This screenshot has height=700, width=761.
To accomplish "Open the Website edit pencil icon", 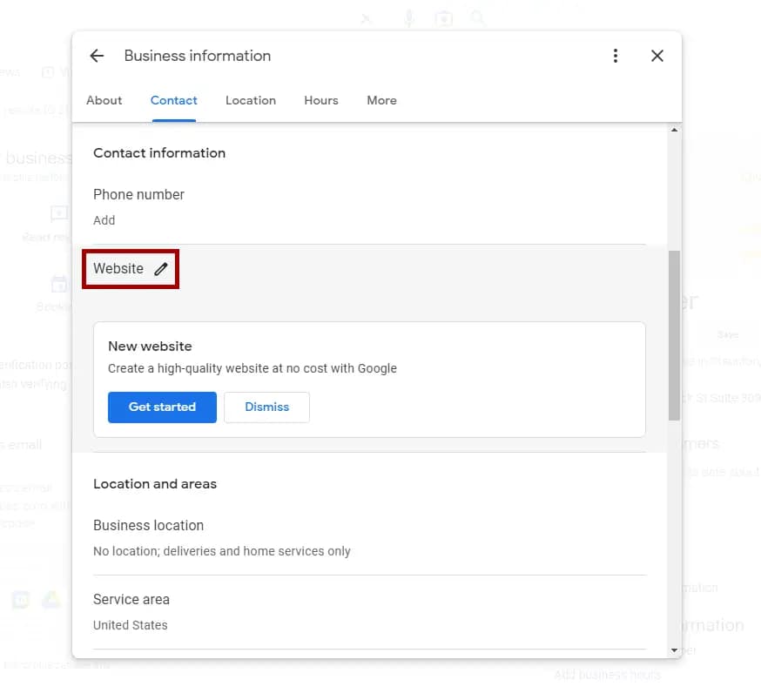I will click(161, 269).
